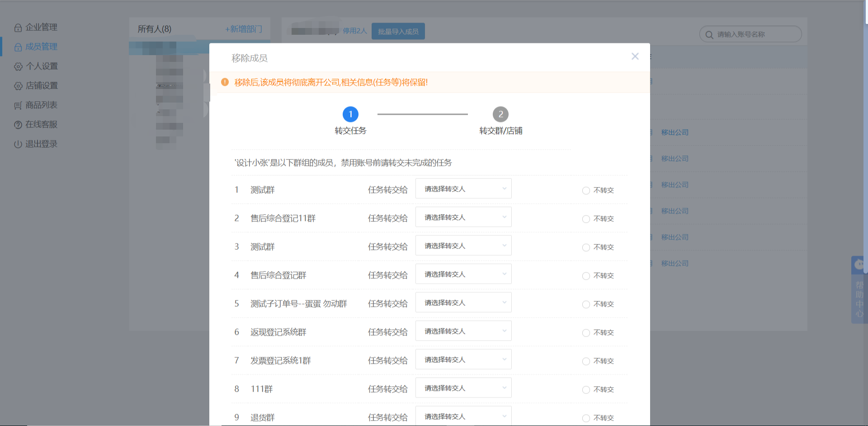Close the 移除成员 dialog
Screen dimensions: 868x426
[x=635, y=56]
